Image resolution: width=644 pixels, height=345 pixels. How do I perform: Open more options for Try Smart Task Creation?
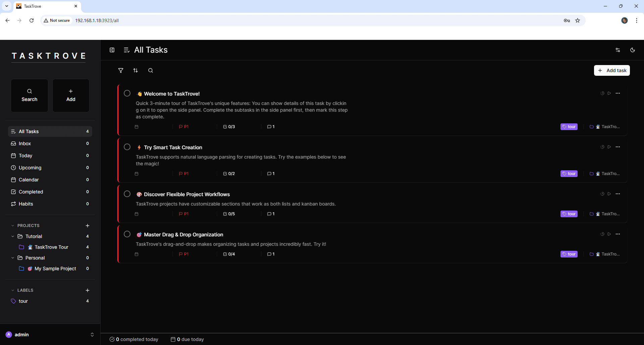[x=618, y=147]
